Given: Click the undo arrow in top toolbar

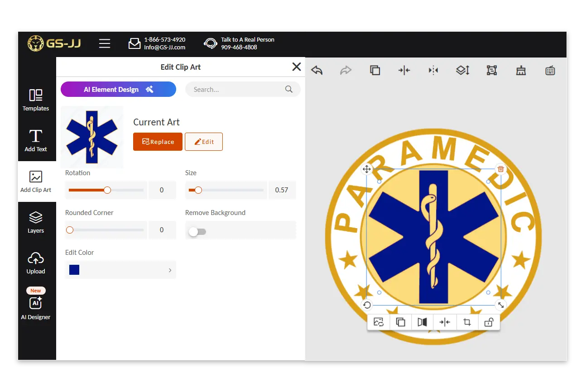Looking at the screenshot, I should coord(317,70).
